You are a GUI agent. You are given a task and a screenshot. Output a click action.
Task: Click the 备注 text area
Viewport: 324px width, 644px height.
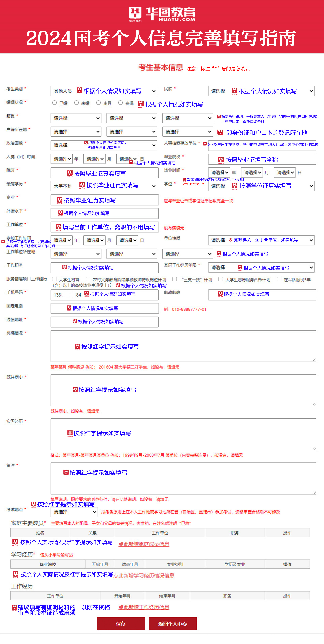point(183,478)
